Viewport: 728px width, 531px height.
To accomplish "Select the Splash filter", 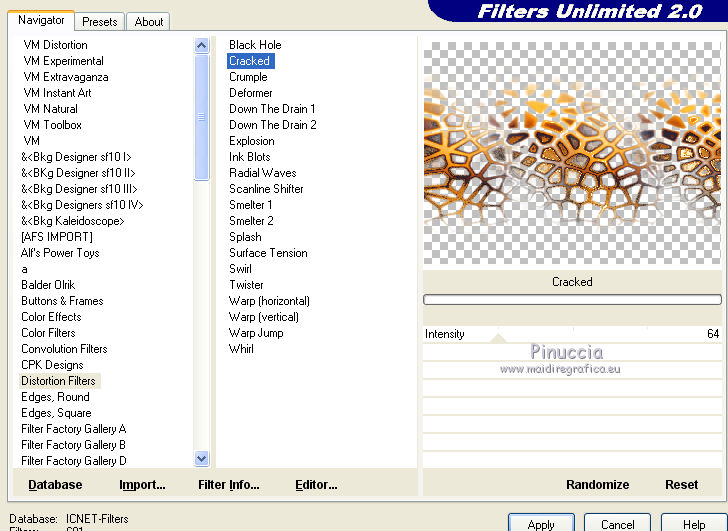I will (x=245, y=237).
